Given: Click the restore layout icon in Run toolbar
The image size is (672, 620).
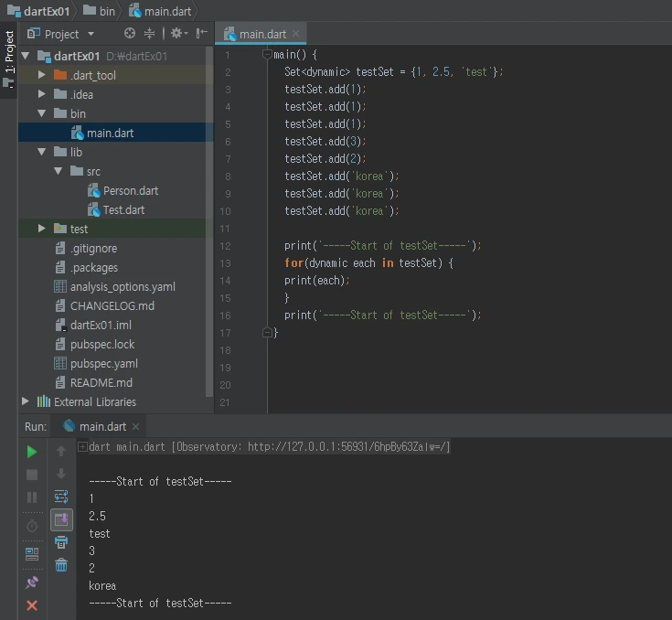Looking at the screenshot, I should click(x=32, y=554).
